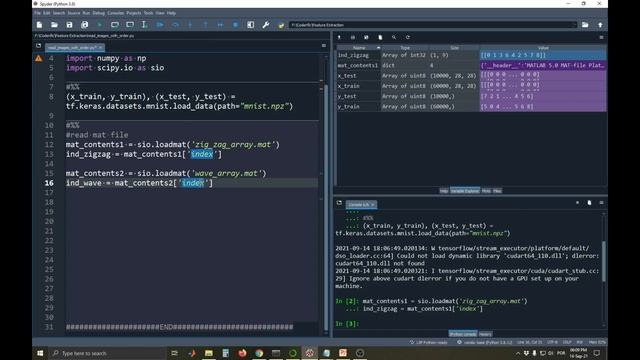
Task: Browse console tabs icon
Action: click(x=339, y=203)
